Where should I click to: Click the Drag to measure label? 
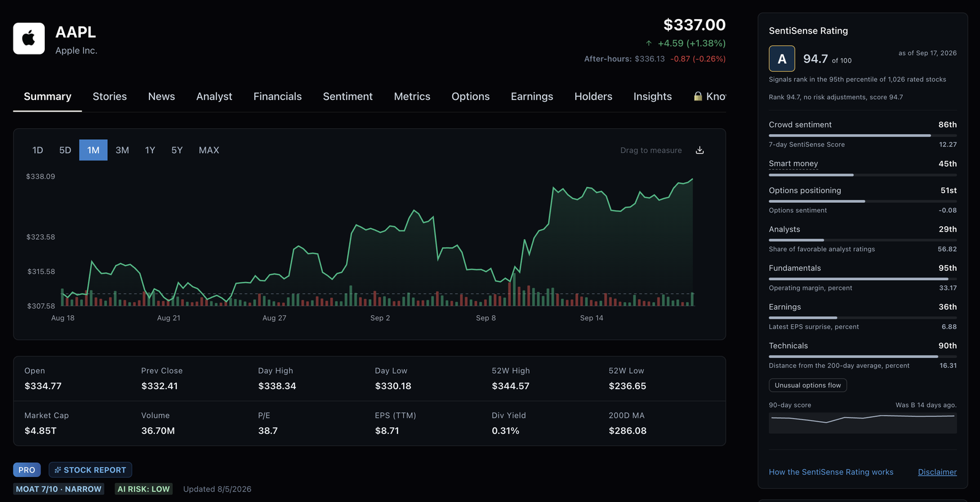pos(650,150)
